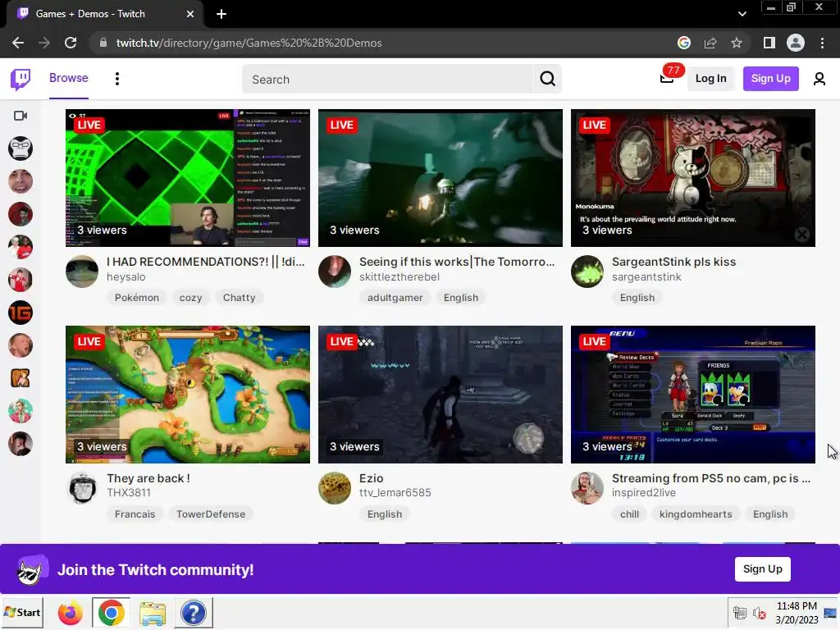Open Chrome's side panel icon
Screen dimensions: 840x630
tap(769, 43)
